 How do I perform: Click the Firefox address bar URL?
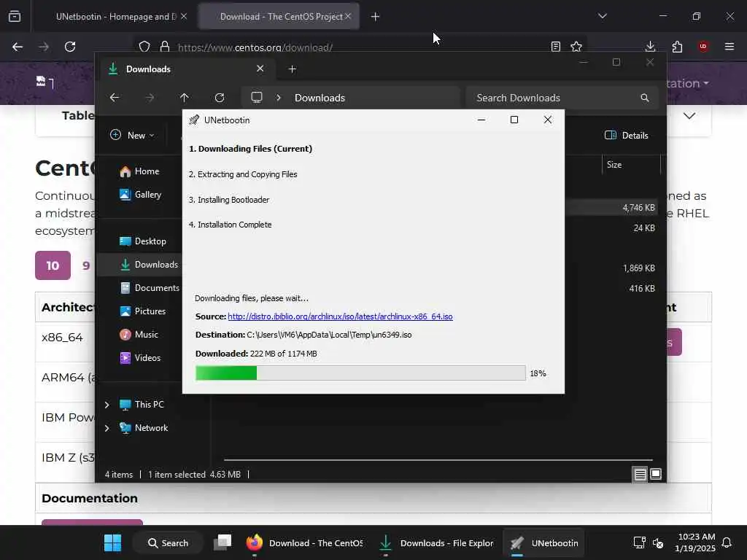click(255, 47)
